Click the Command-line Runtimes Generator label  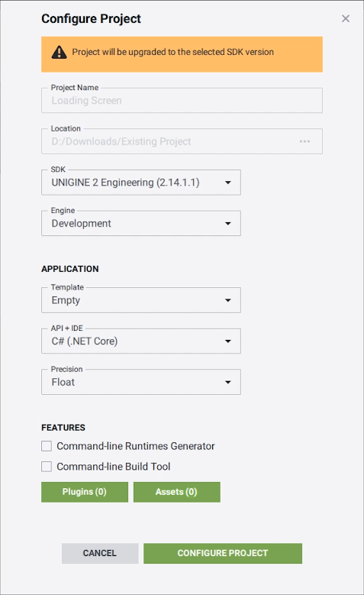pos(135,446)
